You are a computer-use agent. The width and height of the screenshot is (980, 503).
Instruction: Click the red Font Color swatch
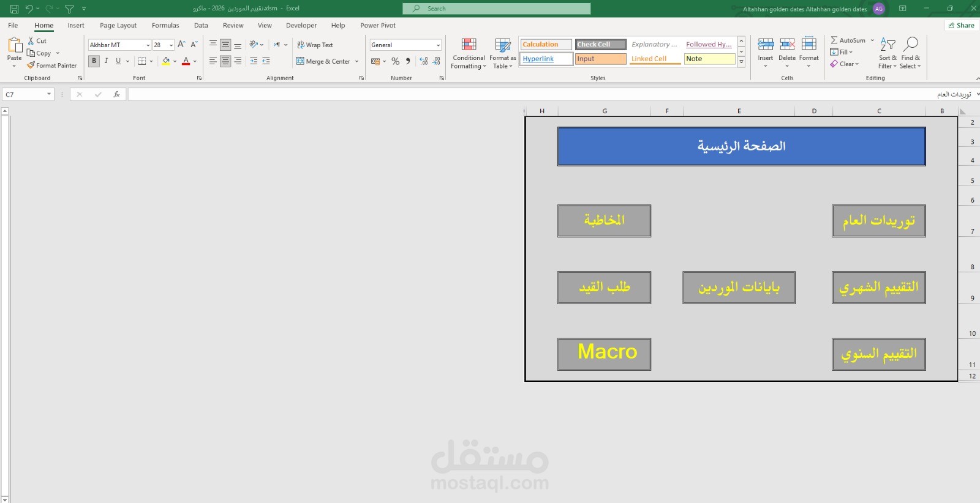pyautogui.click(x=186, y=61)
